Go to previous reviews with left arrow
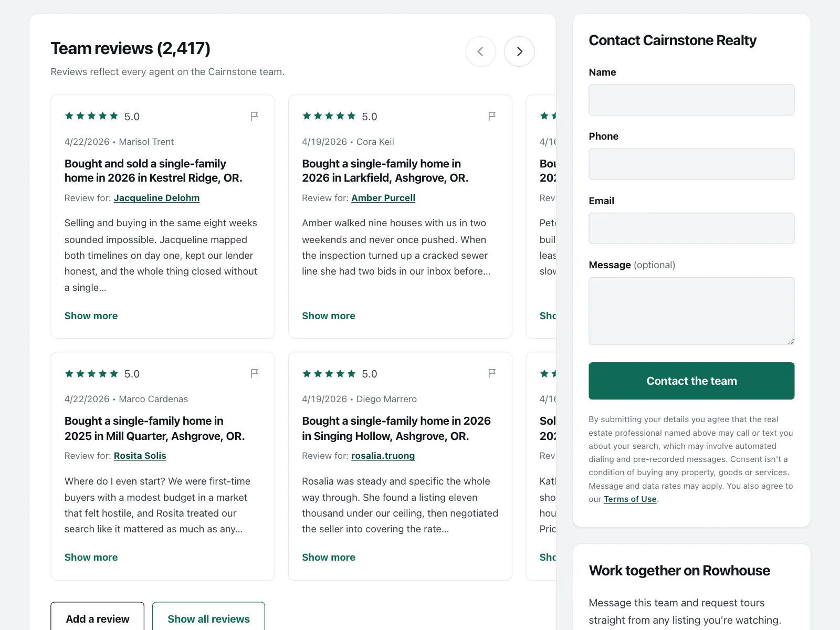840x630 pixels. pyautogui.click(x=480, y=51)
